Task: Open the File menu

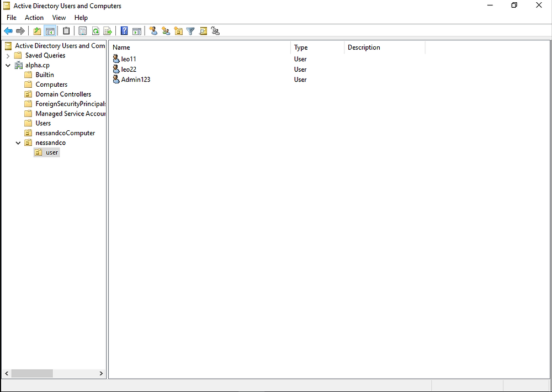Action: [x=11, y=18]
